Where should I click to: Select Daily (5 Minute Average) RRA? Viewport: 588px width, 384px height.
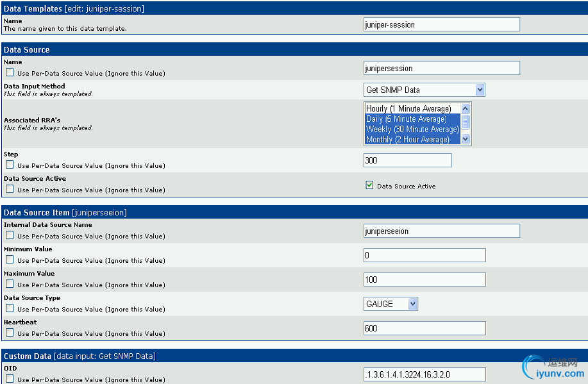coord(412,119)
